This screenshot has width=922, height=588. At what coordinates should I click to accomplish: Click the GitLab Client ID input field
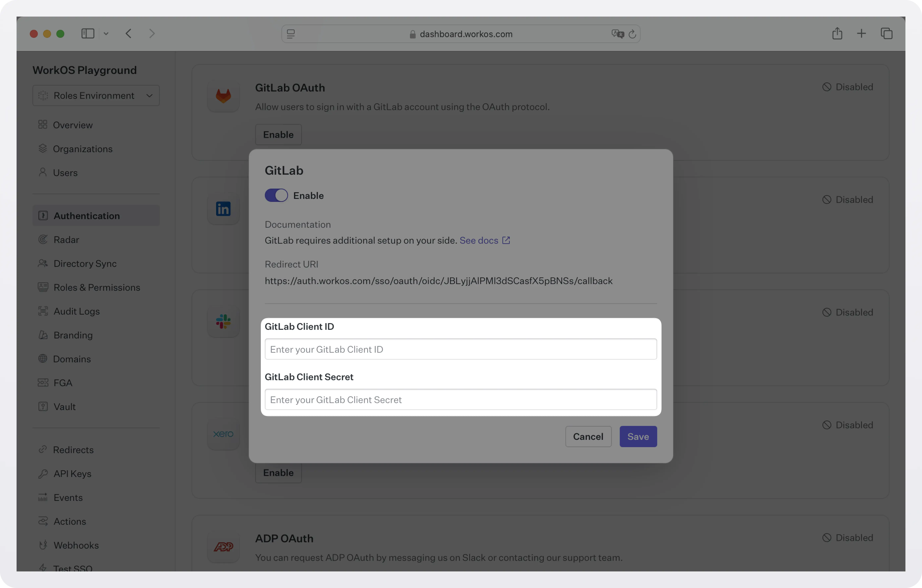coord(461,349)
